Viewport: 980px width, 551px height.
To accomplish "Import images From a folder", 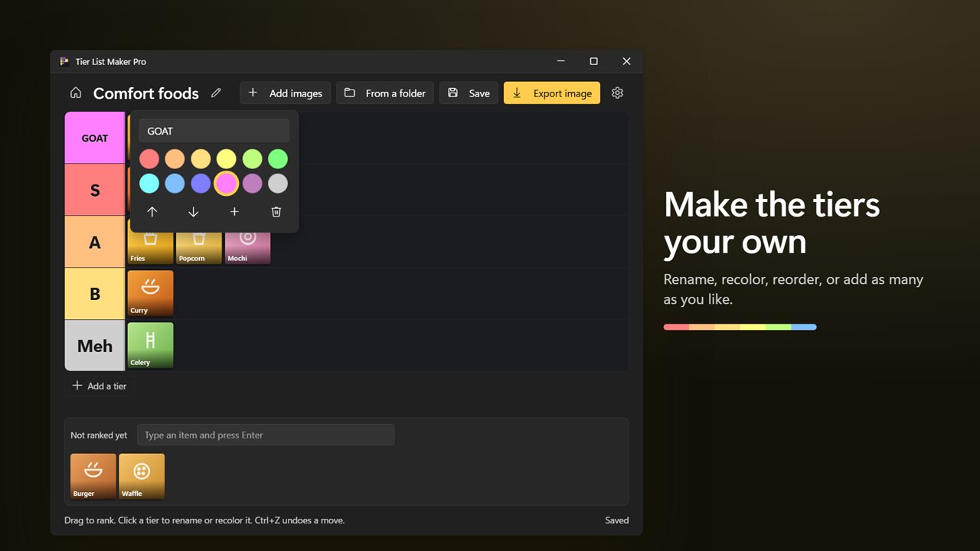I will [x=385, y=93].
